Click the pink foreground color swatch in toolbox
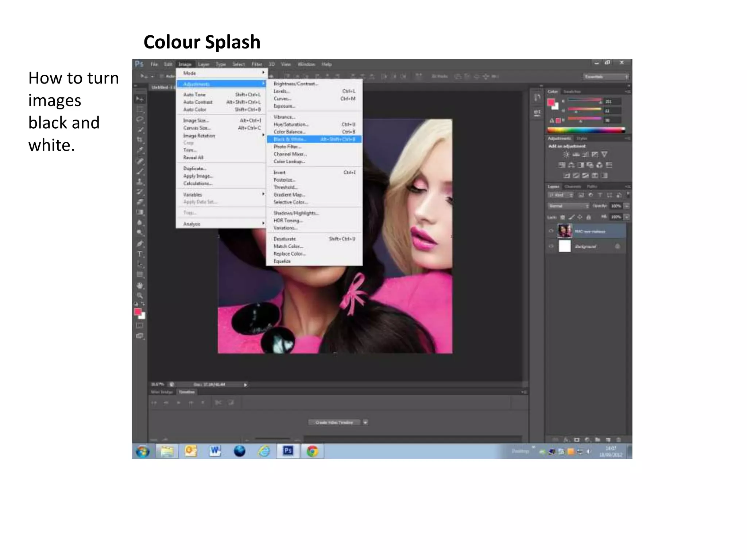This screenshot has width=747, height=560. coord(138,312)
